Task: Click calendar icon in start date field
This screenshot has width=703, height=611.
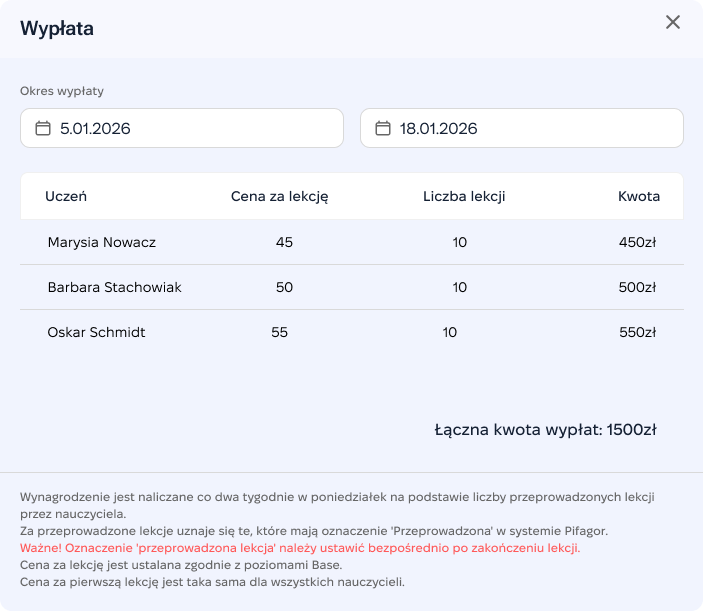Action: point(43,128)
